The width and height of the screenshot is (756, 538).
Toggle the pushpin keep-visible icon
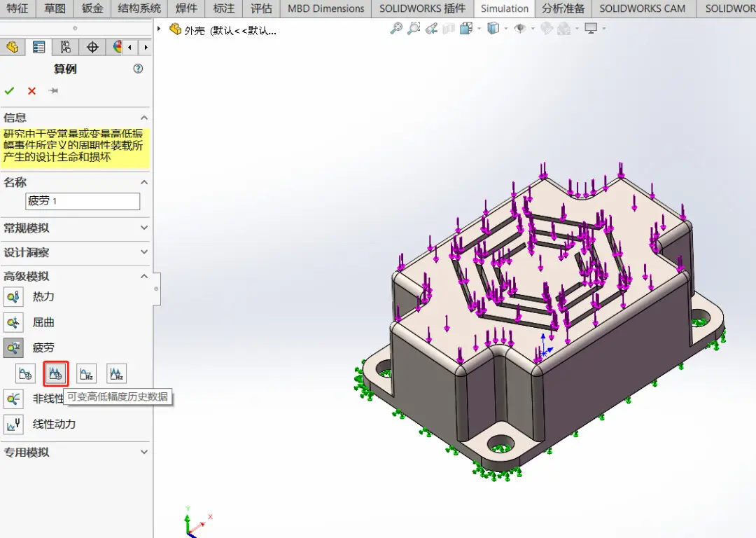point(53,90)
